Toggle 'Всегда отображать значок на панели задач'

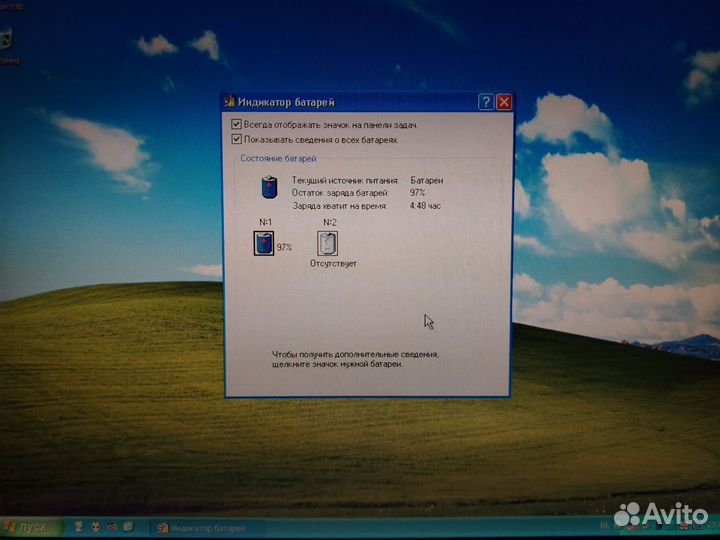click(x=236, y=124)
